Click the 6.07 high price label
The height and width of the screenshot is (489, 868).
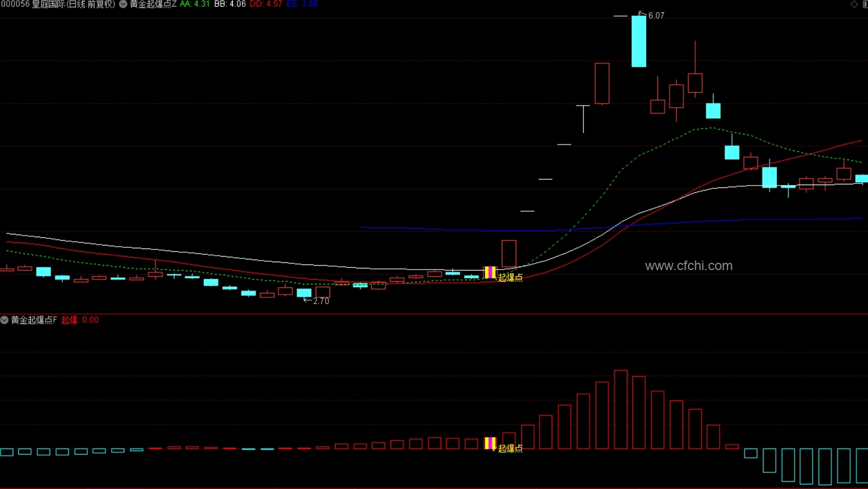tap(656, 16)
